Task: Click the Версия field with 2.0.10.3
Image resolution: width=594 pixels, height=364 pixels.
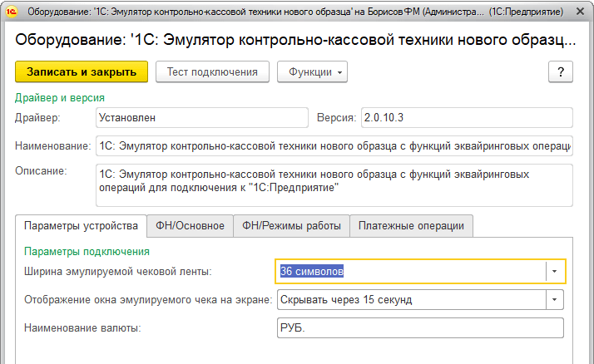Action: click(466, 118)
